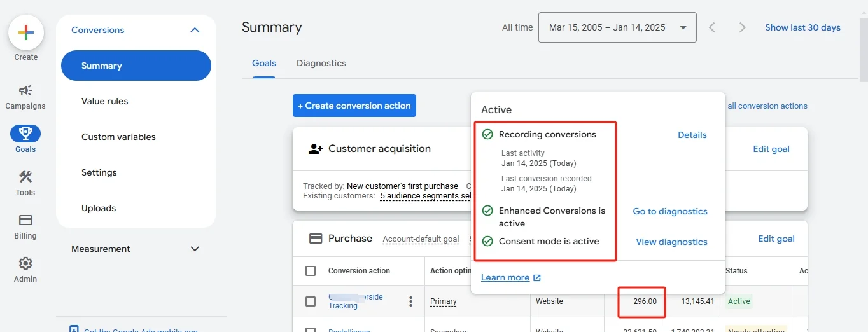This screenshot has height=332, width=868.
Task: Toggle the select-all checkbox in table header
Action: pyautogui.click(x=311, y=271)
